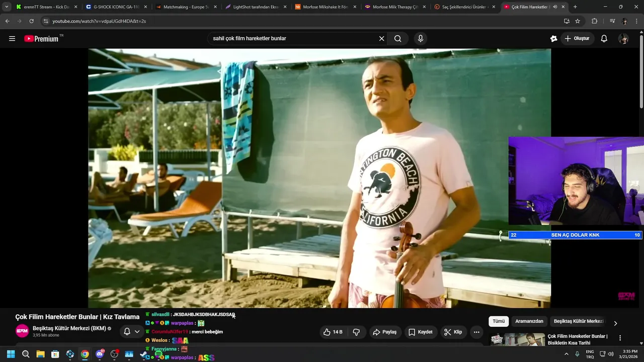Image resolution: width=644 pixels, height=362 pixels.
Task: Bookmark this page with the star
Action: 578,21
